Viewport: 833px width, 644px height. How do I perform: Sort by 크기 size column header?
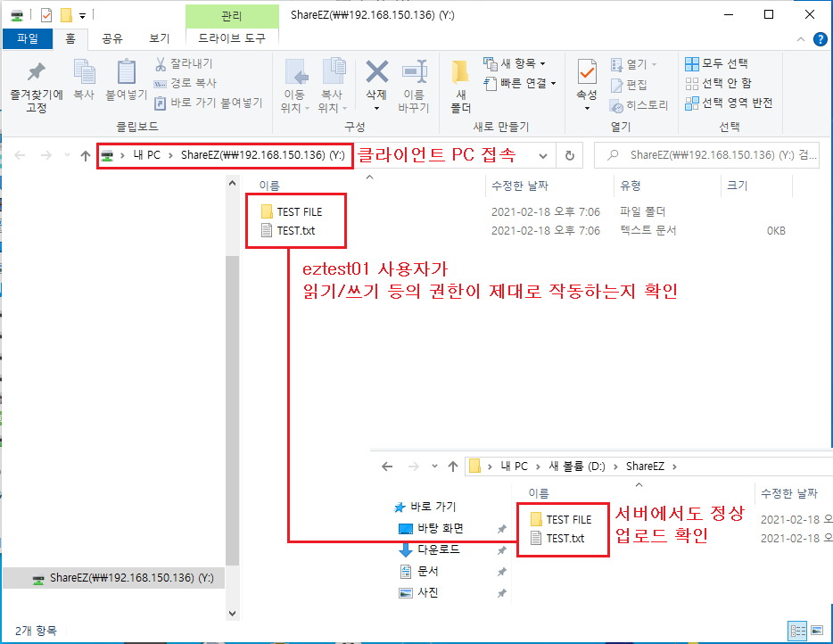[x=738, y=186]
